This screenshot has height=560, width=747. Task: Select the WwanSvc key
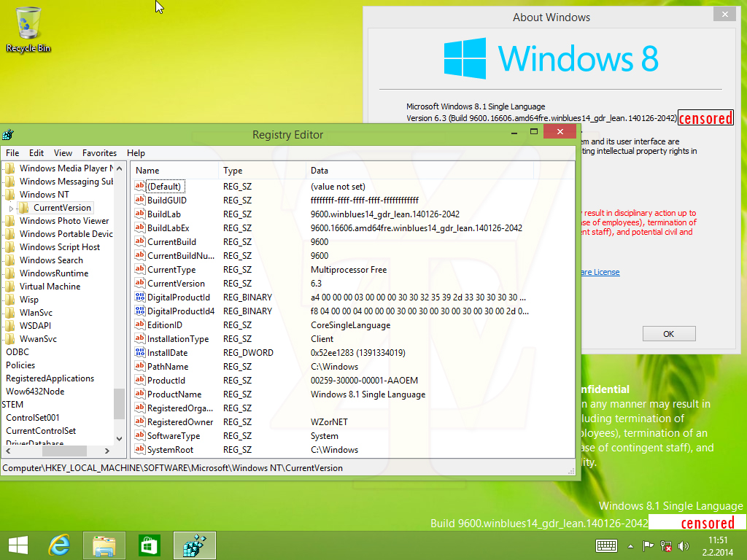point(38,339)
